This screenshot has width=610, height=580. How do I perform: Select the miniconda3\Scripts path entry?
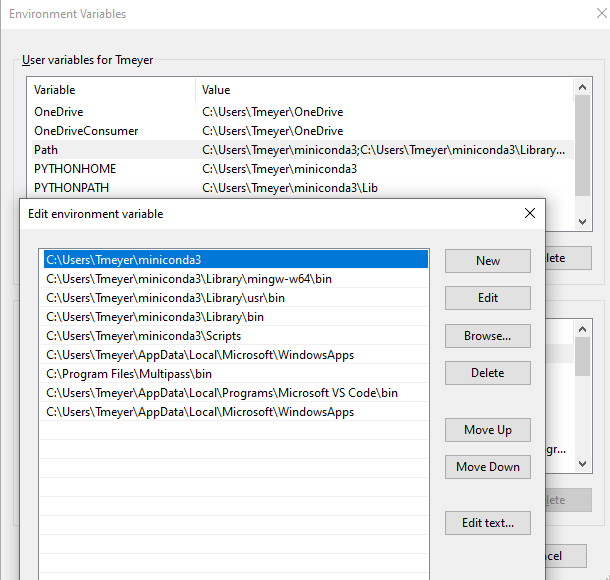pos(143,336)
